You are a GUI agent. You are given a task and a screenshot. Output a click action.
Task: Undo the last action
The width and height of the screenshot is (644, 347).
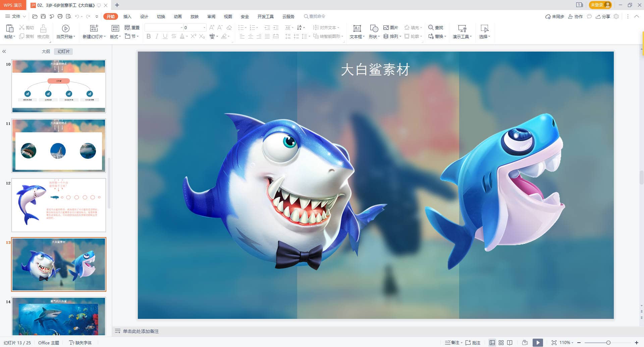(77, 16)
